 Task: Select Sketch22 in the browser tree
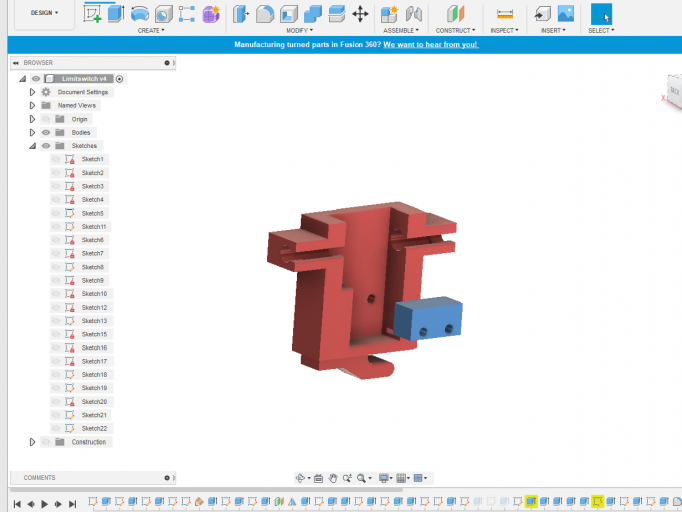pos(94,428)
